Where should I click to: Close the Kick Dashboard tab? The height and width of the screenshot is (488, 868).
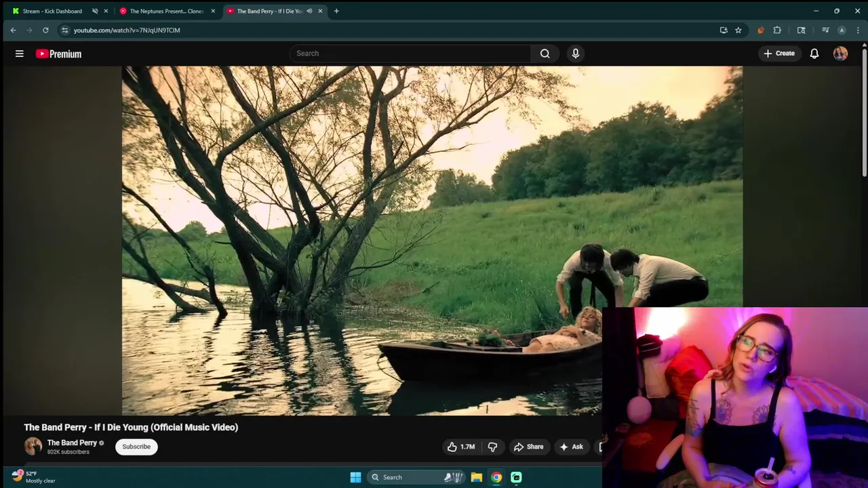coord(106,11)
